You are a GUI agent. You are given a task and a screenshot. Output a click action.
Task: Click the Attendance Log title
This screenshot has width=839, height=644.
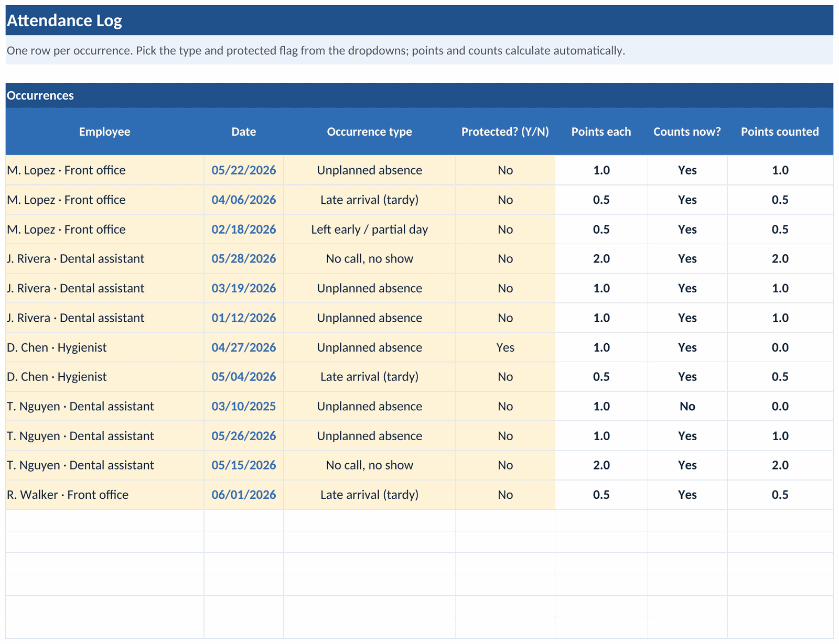(64, 20)
